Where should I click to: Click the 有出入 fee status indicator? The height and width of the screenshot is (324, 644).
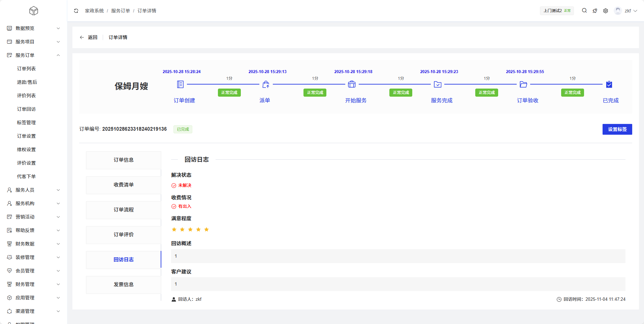pos(181,206)
